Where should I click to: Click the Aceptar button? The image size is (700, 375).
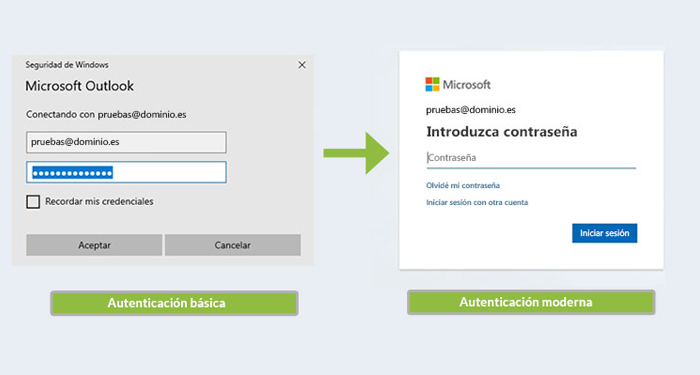pos(94,245)
